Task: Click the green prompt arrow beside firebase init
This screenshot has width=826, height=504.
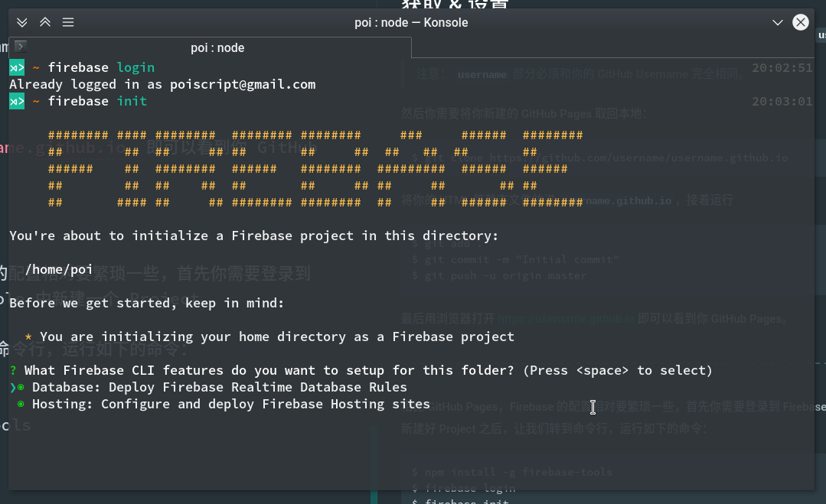Action: pos(16,100)
